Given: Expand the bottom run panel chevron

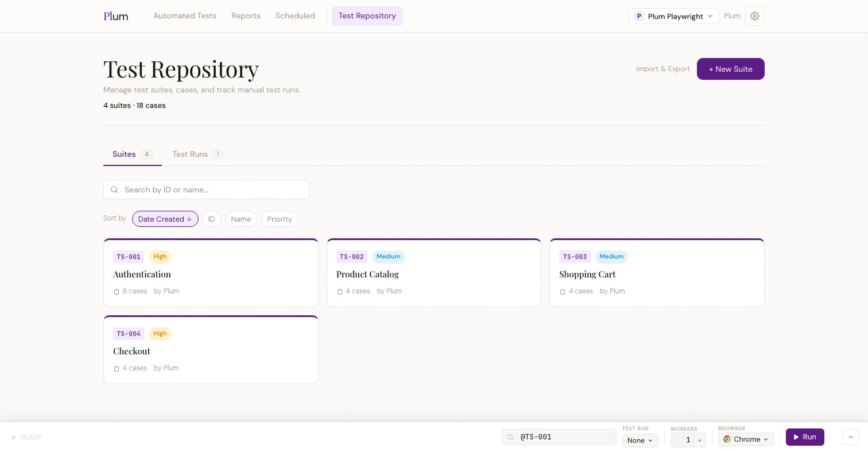Looking at the screenshot, I should click(x=851, y=437).
